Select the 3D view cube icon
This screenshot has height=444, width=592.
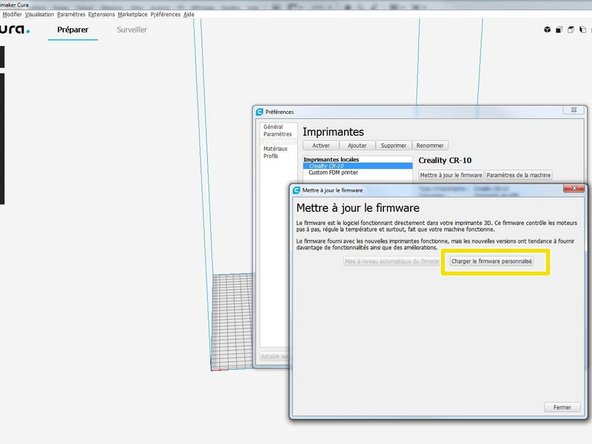(547, 29)
